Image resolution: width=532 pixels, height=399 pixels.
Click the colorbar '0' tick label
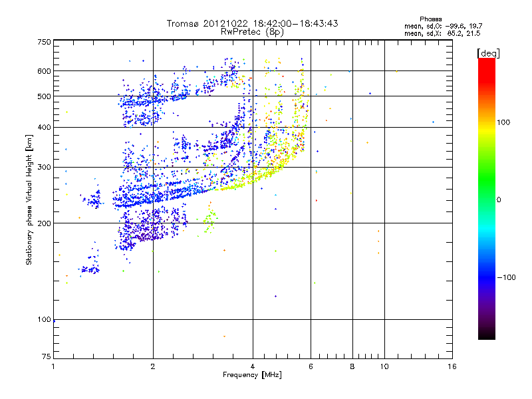(499, 199)
